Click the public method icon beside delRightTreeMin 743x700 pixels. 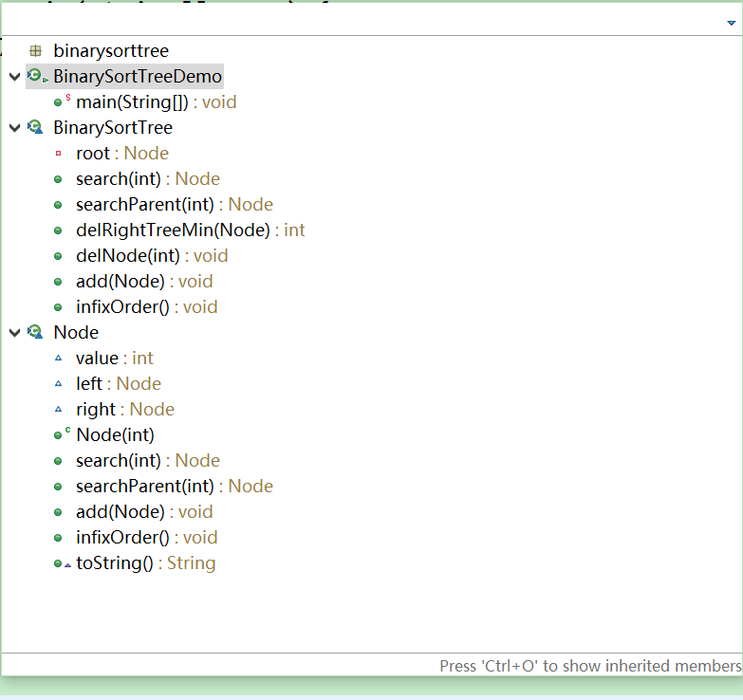[58, 230]
